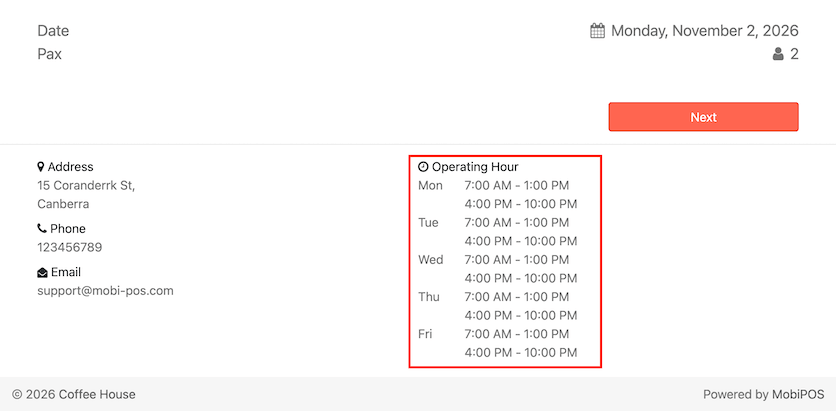Click the calendar icon beside the date
This screenshot has height=411, width=836.
tap(598, 31)
